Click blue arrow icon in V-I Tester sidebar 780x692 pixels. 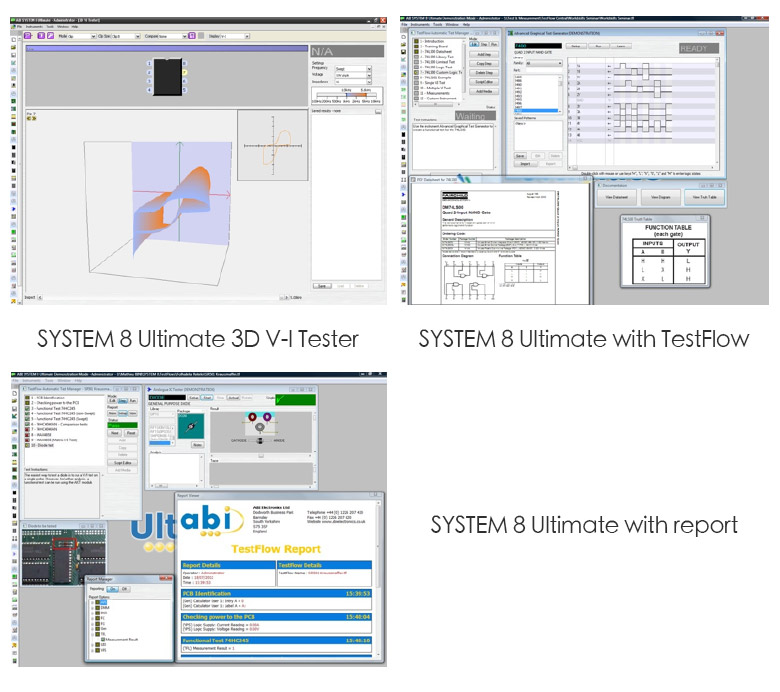13,209
